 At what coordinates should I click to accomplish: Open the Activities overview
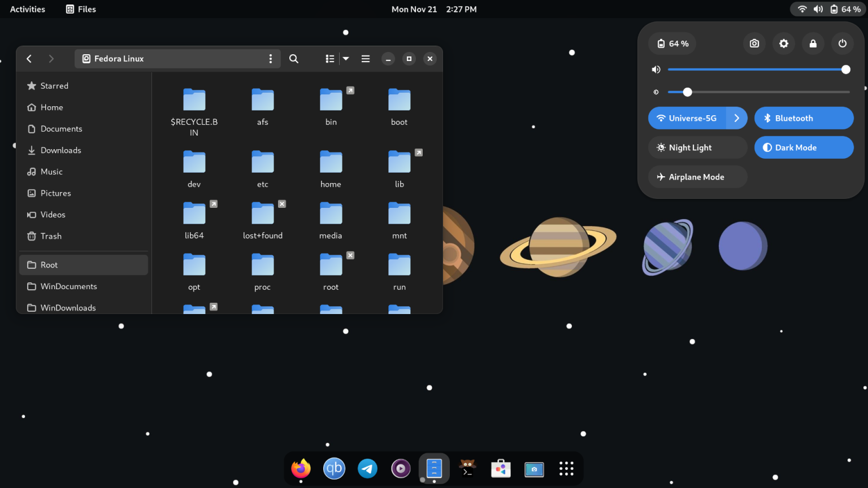(27, 9)
